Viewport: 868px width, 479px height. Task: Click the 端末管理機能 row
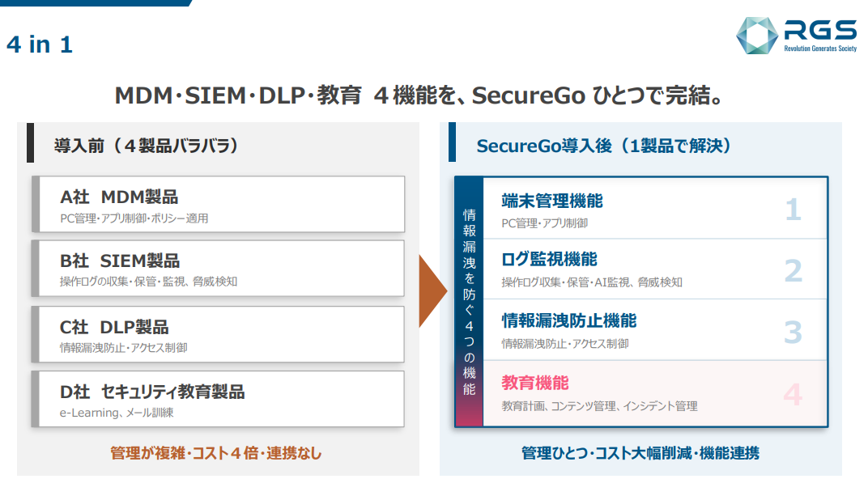pyautogui.click(x=655, y=209)
